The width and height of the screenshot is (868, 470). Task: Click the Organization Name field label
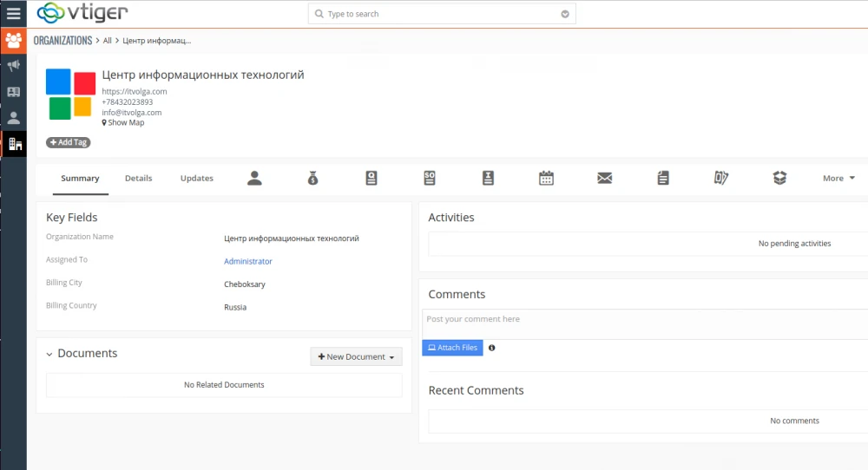pyautogui.click(x=80, y=236)
